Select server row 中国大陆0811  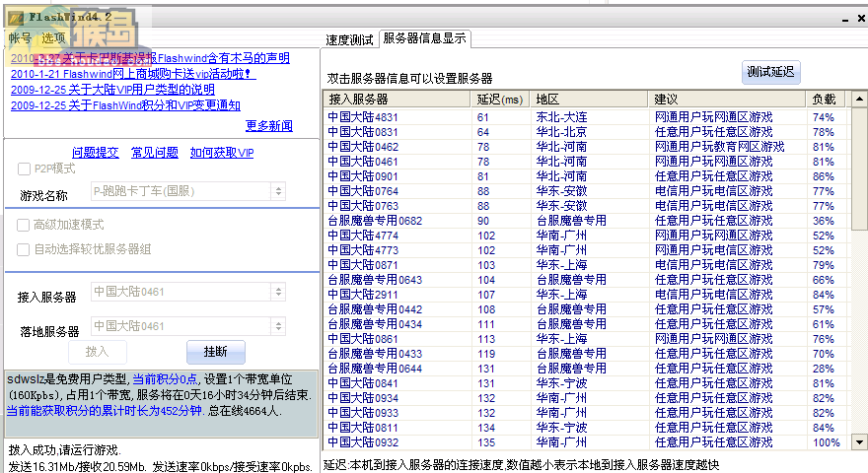tap(586, 428)
